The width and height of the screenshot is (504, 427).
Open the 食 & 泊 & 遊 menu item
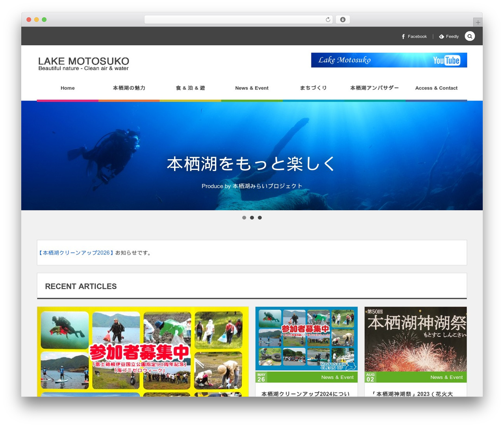tap(191, 88)
